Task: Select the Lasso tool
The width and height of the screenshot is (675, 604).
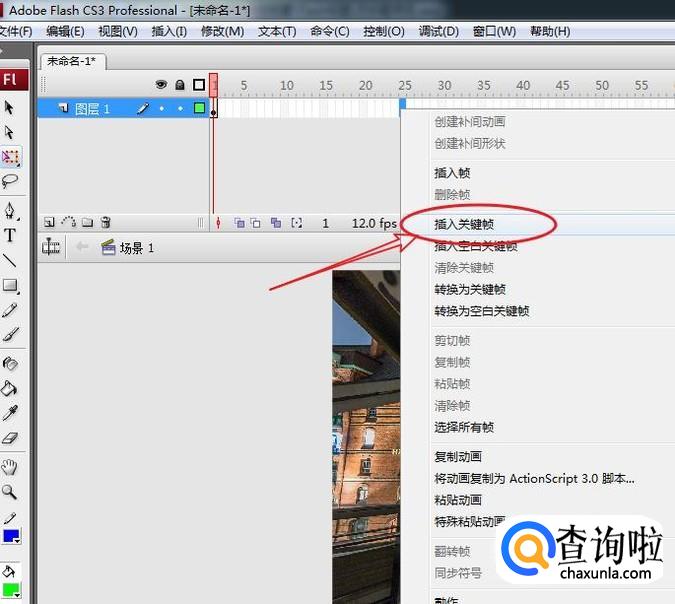Action: click(x=10, y=181)
